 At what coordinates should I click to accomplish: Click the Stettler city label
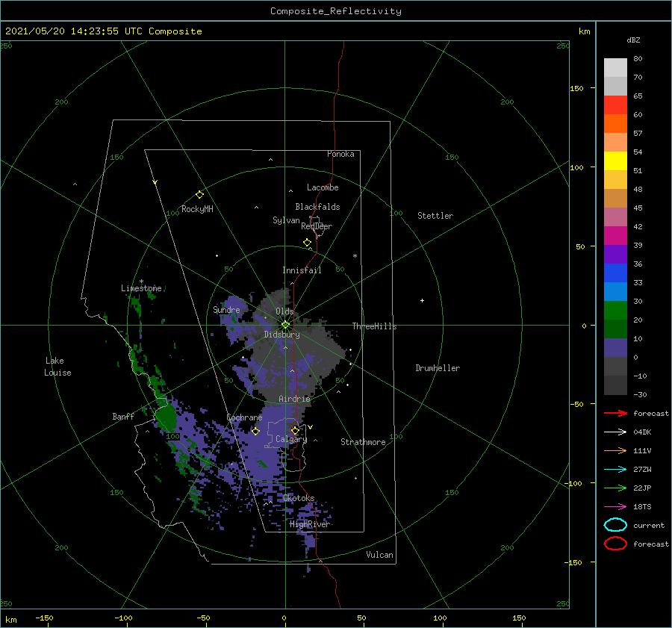(435, 216)
